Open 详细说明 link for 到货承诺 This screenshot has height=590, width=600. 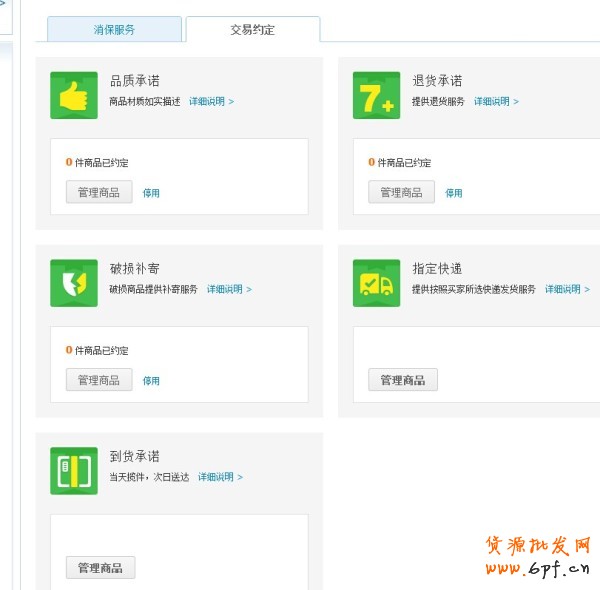point(220,478)
